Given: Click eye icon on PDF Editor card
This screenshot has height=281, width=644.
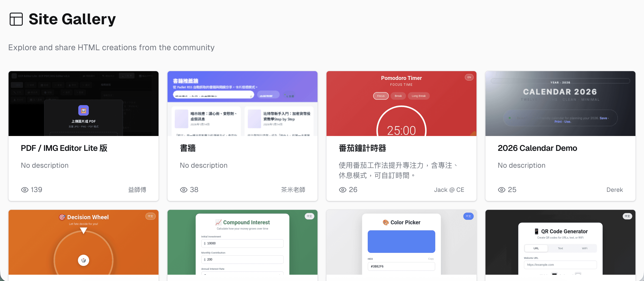Looking at the screenshot, I should pos(25,190).
